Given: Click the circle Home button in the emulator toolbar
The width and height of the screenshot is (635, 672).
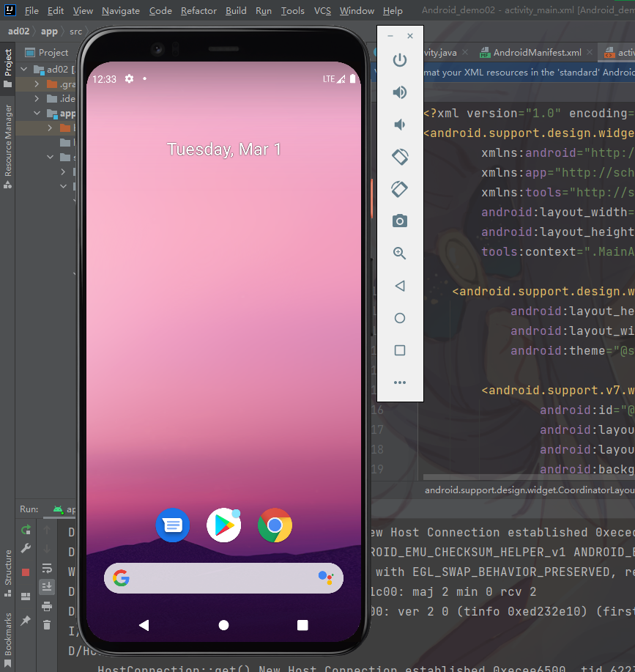Looking at the screenshot, I should 399,318.
